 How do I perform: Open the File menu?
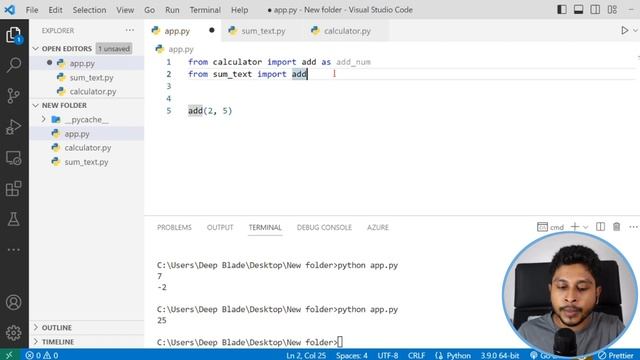[31, 10]
